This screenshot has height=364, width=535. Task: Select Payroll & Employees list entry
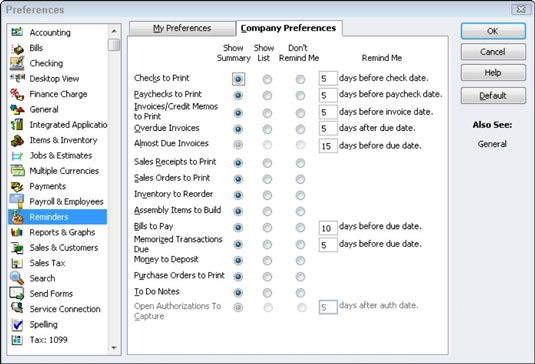pos(57,202)
